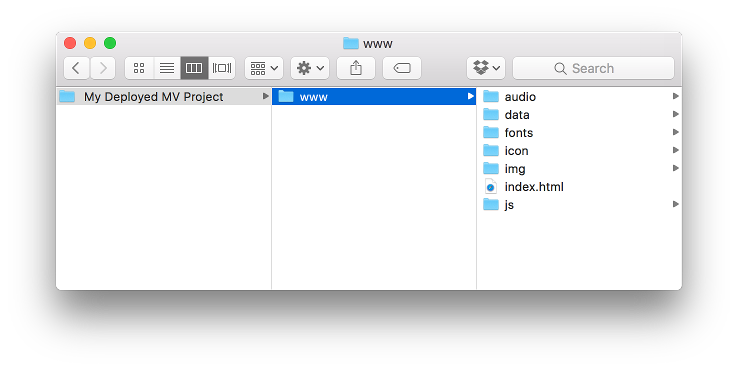Image resolution: width=738 pixels, height=370 pixels.
Task: Switch to icon view mode
Action: [x=139, y=68]
